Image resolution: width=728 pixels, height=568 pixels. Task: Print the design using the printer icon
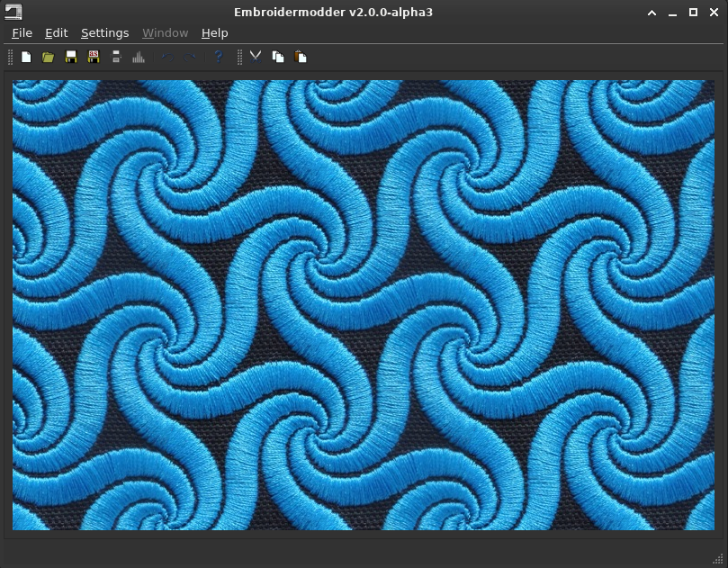click(x=116, y=57)
